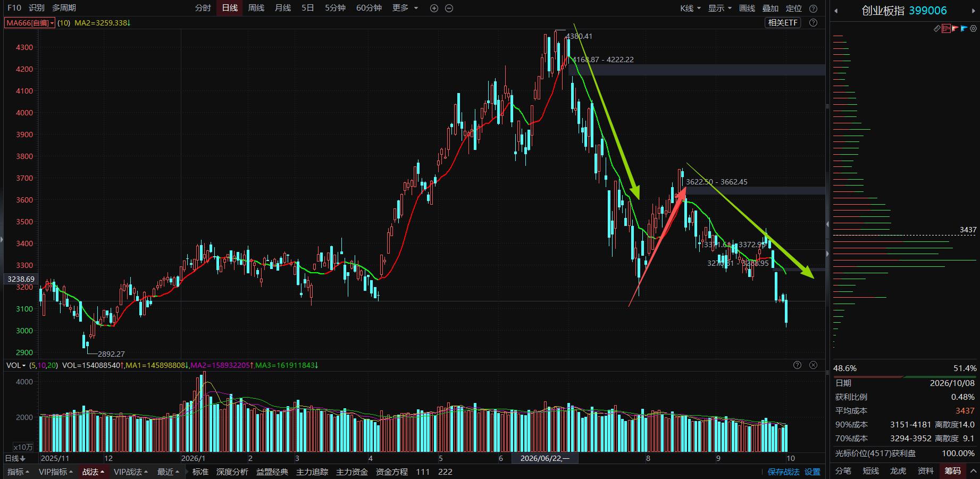
Task: Switch to 月线 monthly chart
Action: coord(283,8)
